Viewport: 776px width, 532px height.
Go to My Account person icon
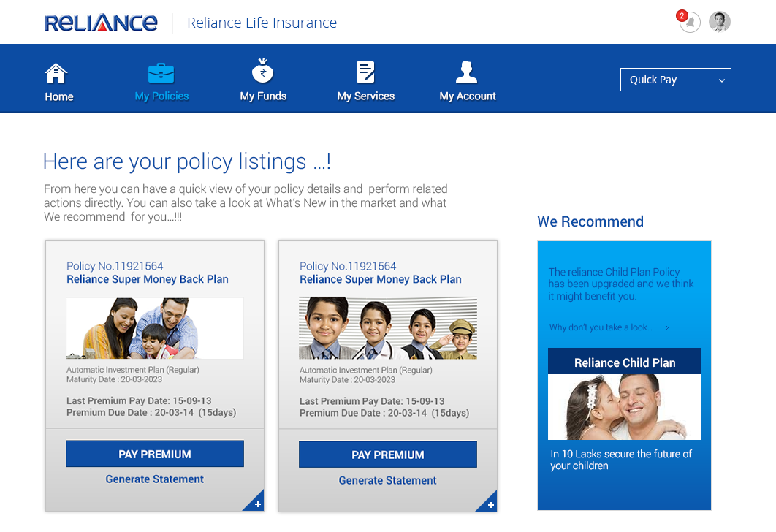pos(467,72)
